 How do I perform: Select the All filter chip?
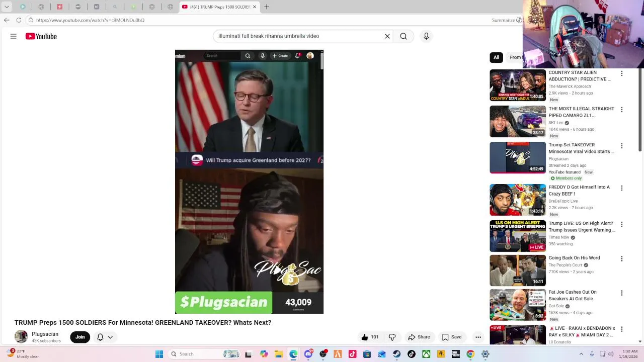click(x=496, y=57)
